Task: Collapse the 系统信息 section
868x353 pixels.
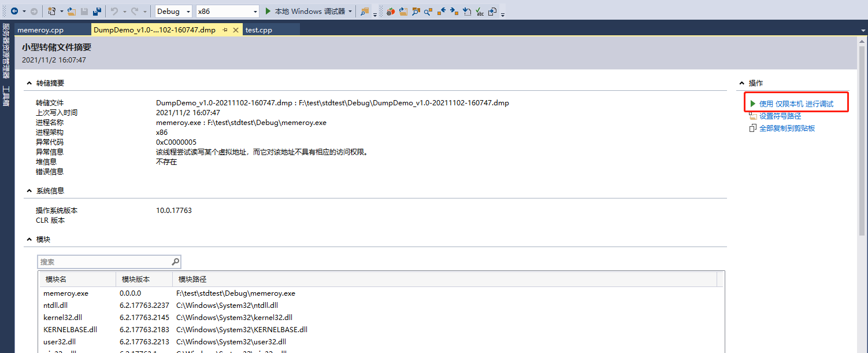Action: point(29,190)
